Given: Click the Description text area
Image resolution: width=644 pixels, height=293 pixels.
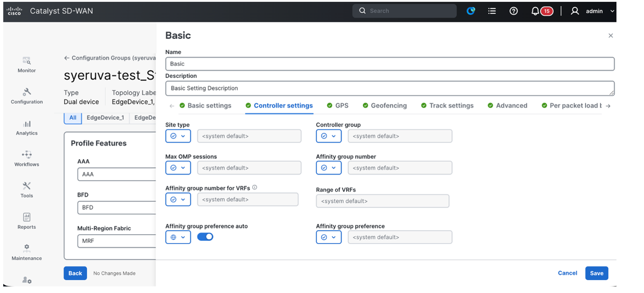Looking at the screenshot, I should (390, 88).
